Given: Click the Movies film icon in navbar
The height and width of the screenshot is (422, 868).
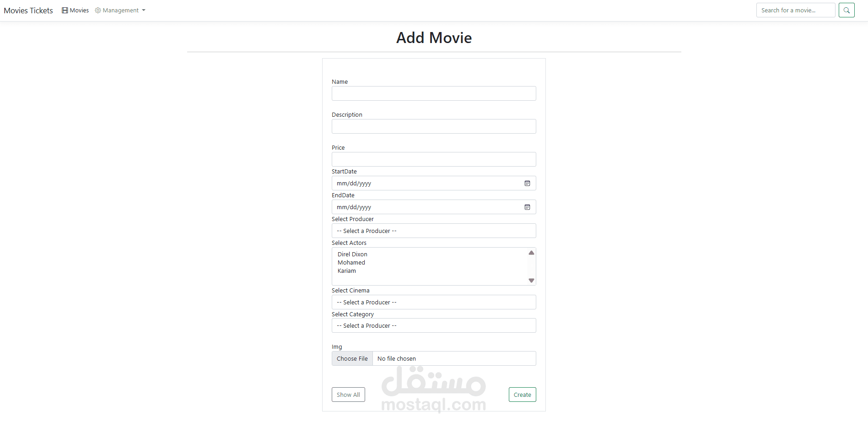Looking at the screenshot, I should [x=65, y=10].
